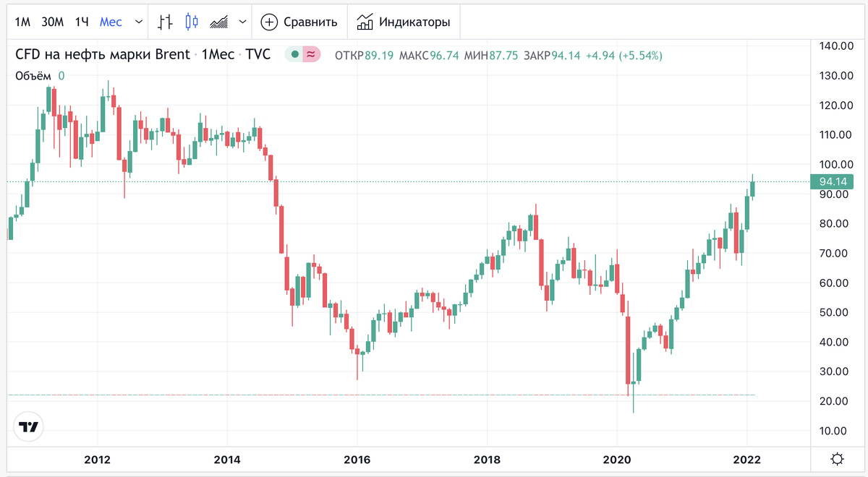Click the CFD на нефть марки Brent title
This screenshot has height=477, width=868.
point(103,54)
